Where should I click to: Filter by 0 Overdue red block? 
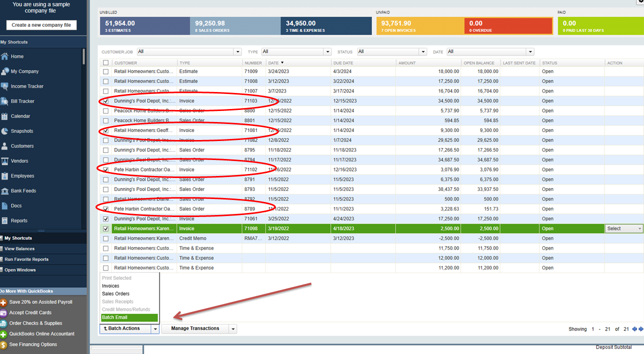coord(508,26)
